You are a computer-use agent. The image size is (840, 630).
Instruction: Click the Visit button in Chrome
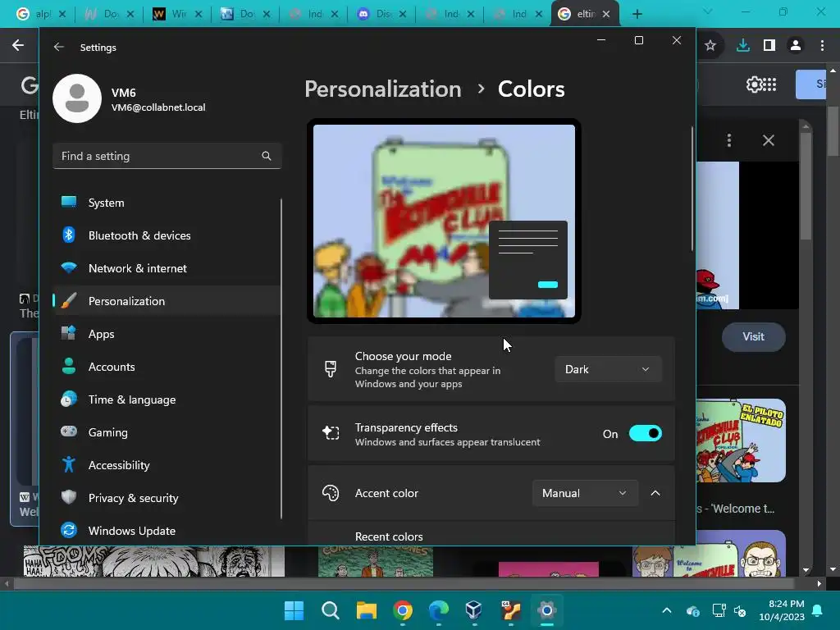753,336
